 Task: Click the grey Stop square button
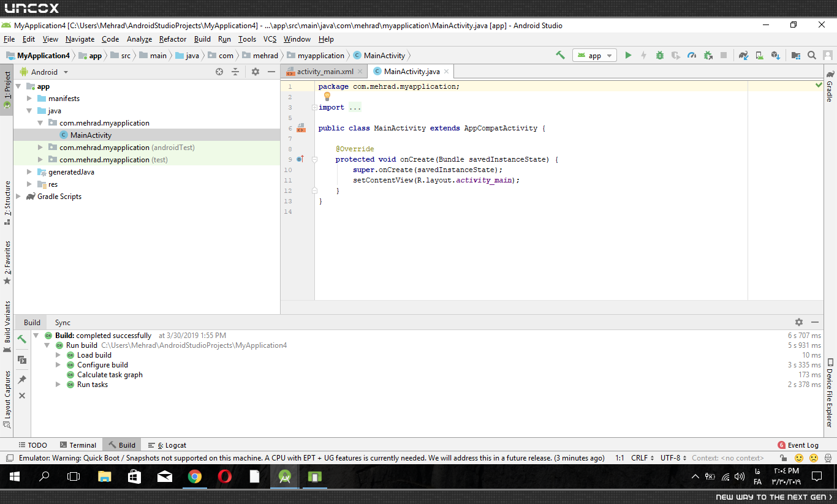[x=724, y=55]
